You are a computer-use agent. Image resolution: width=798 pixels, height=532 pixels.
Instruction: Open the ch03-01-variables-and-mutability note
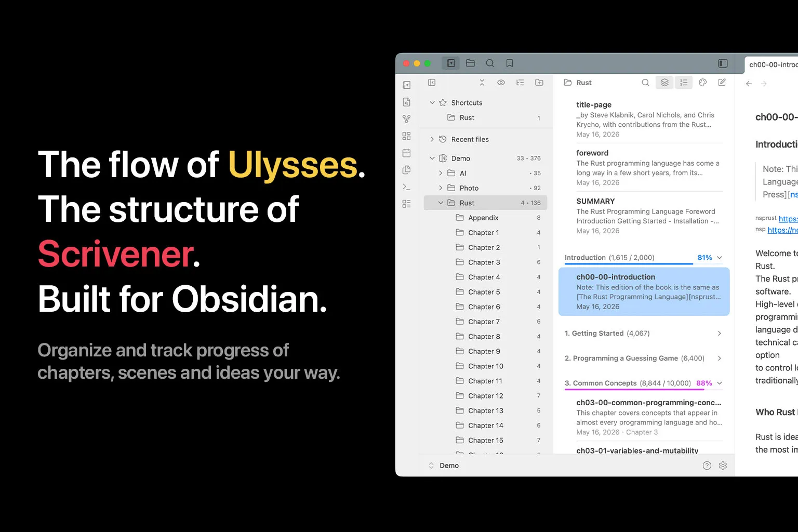pyautogui.click(x=644, y=450)
